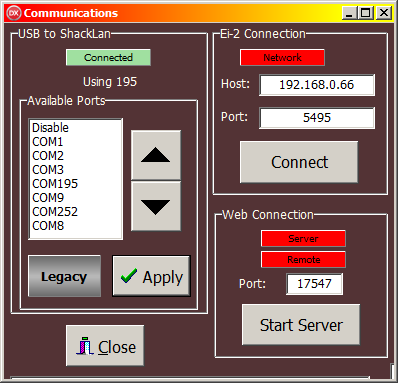Click the Close button with door icon
Viewport: 398px width, 383px height.
(105, 346)
